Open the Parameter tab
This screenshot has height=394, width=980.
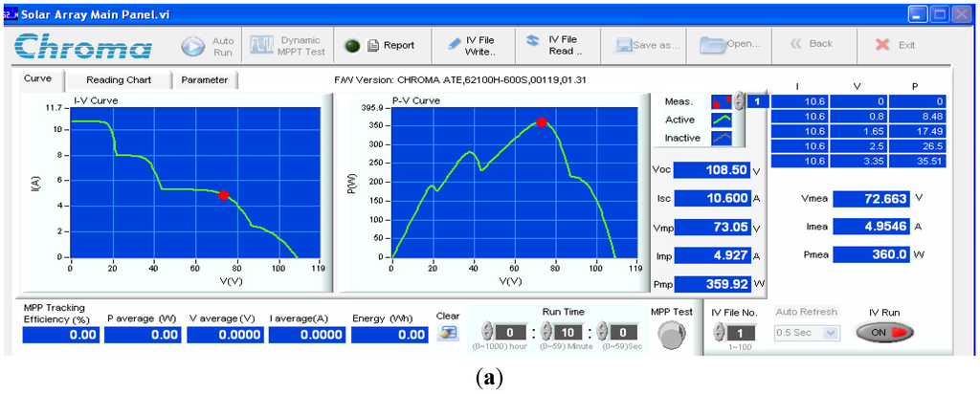tap(205, 80)
